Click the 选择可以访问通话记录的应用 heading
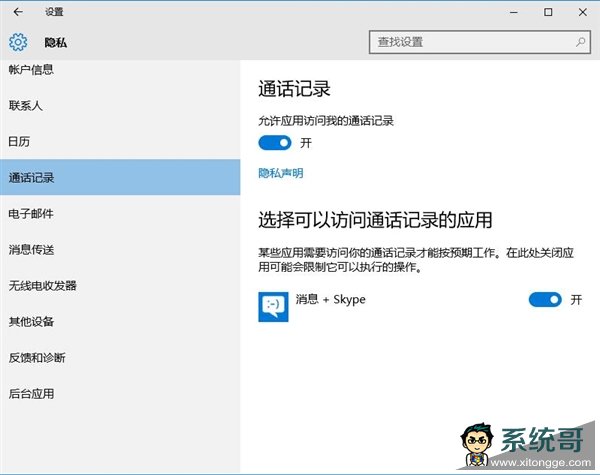600x475 pixels. 375,220
